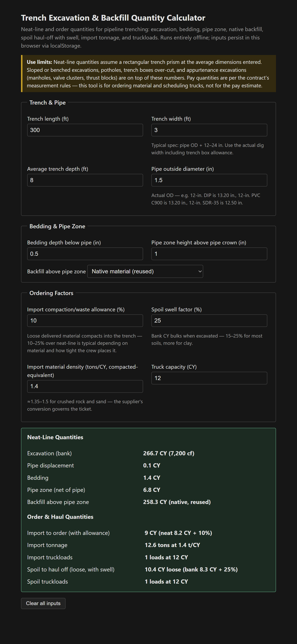Click the 'Import tonnage' row label
The width and height of the screenshot is (297, 644).
pyautogui.click(x=47, y=545)
